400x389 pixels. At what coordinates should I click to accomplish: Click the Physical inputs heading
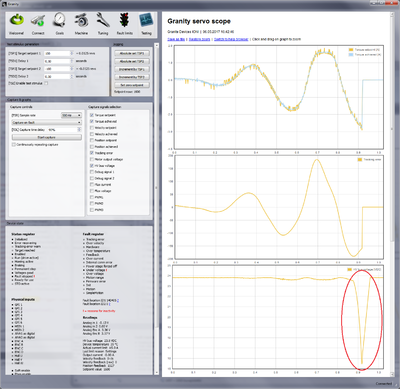[x=23, y=299]
